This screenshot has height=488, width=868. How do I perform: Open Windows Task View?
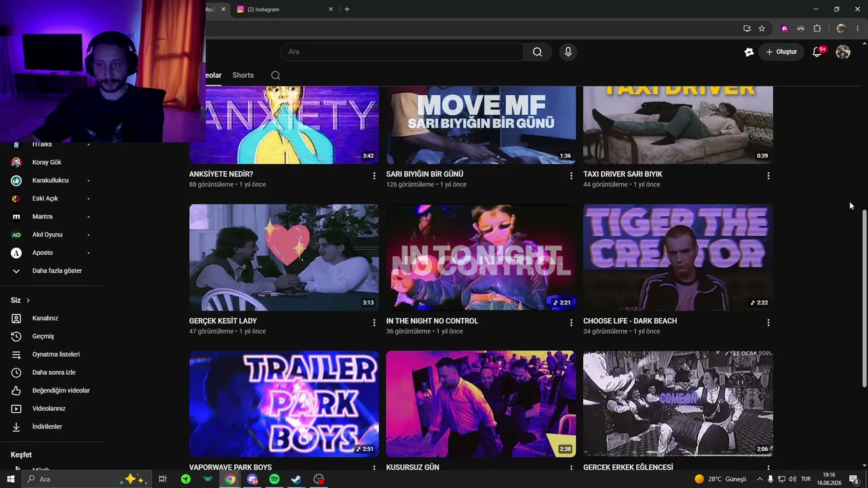[x=163, y=479]
